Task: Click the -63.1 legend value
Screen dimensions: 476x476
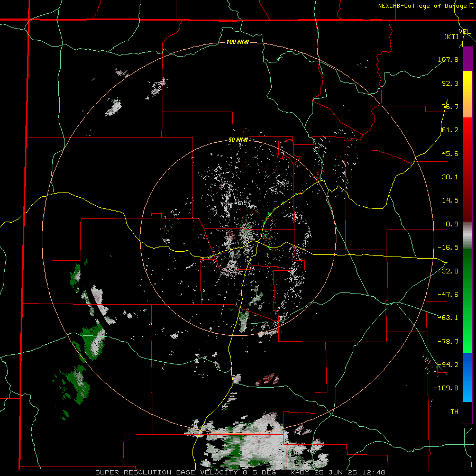Action: coord(448,318)
